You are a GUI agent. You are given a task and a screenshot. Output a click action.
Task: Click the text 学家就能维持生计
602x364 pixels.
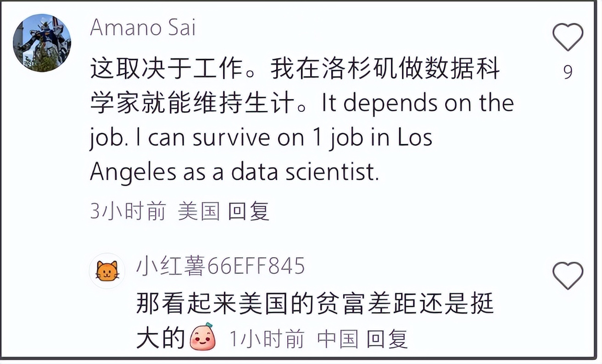click(x=191, y=104)
